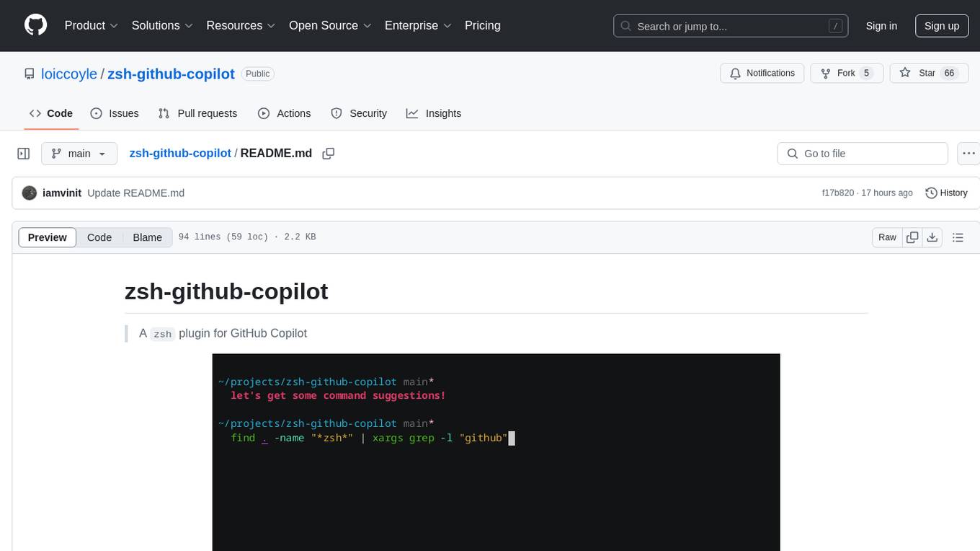The height and width of the screenshot is (551, 980).
Task: Click the Sign up button
Action: pos(942,26)
